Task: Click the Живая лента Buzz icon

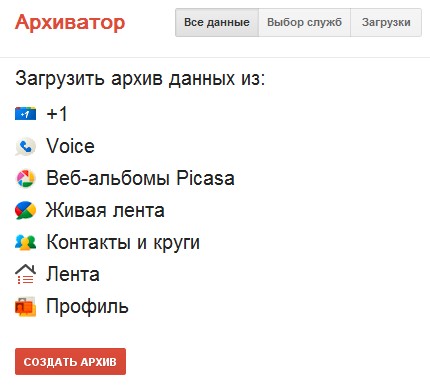Action: [25, 210]
